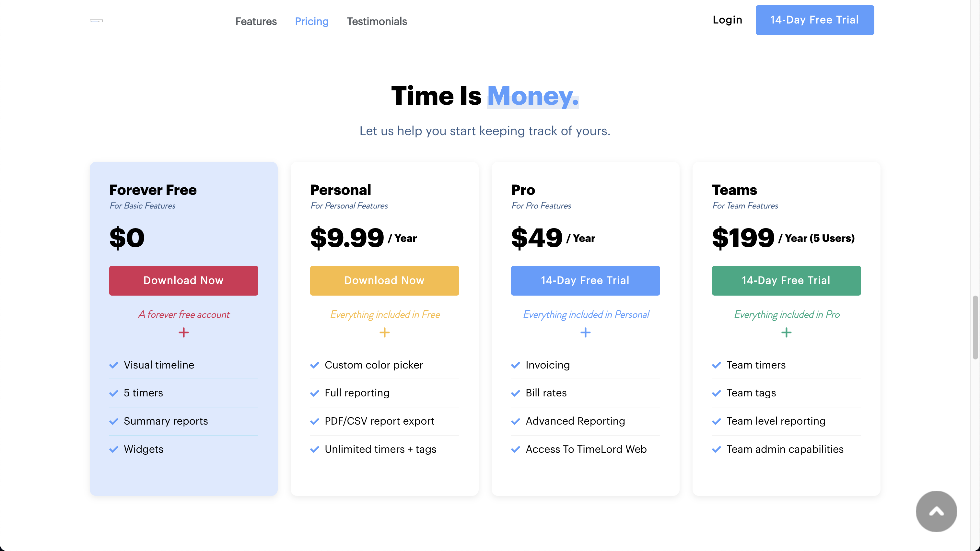Viewport: 980px width, 551px height.
Task: Click the top-right 14-Day Free Trial button
Action: coord(814,20)
